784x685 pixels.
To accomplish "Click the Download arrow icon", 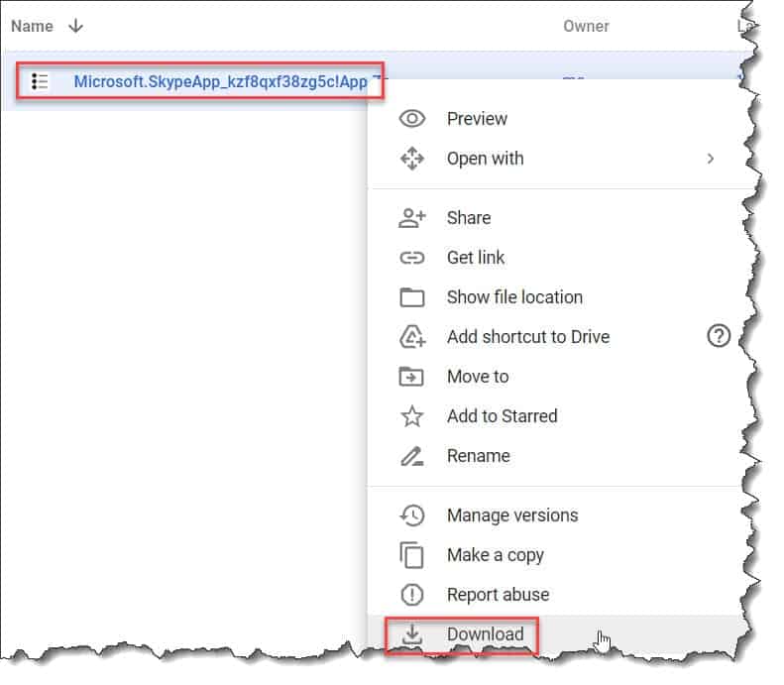I will 412,634.
